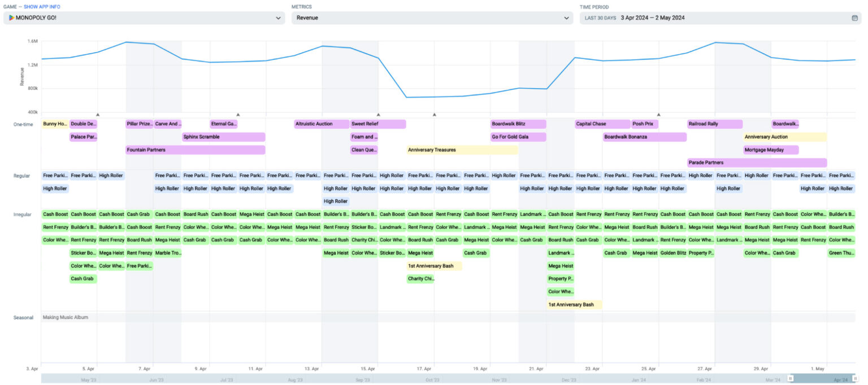
Task: Click the SHOW APP INFO link
Action: [x=42, y=7]
